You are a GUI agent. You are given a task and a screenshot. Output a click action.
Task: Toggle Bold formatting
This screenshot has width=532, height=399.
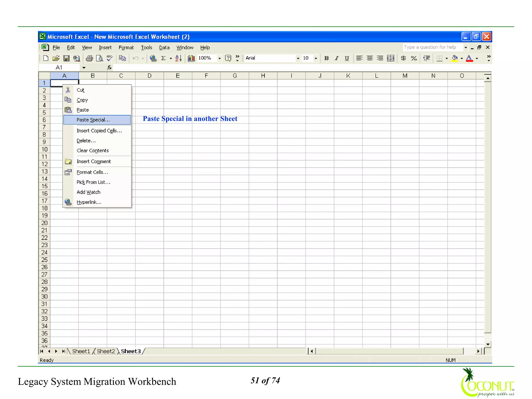click(x=327, y=58)
